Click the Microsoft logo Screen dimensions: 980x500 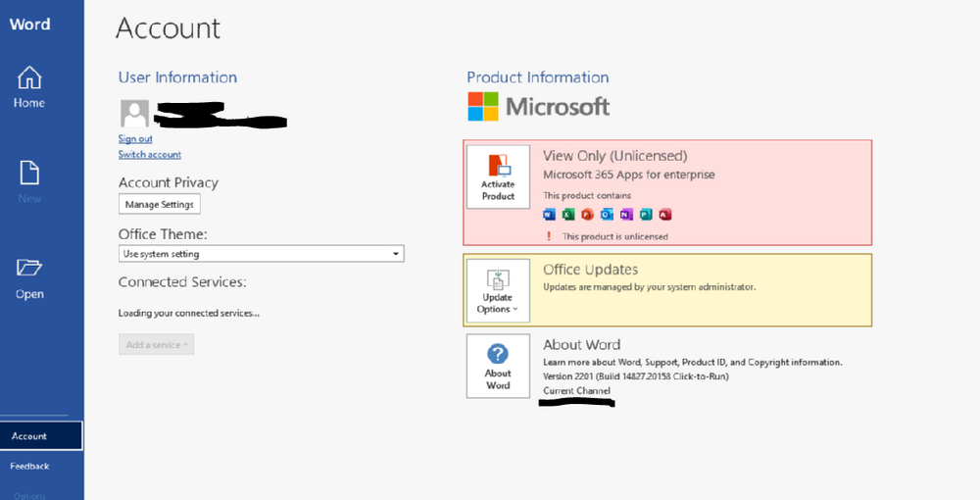(539, 107)
